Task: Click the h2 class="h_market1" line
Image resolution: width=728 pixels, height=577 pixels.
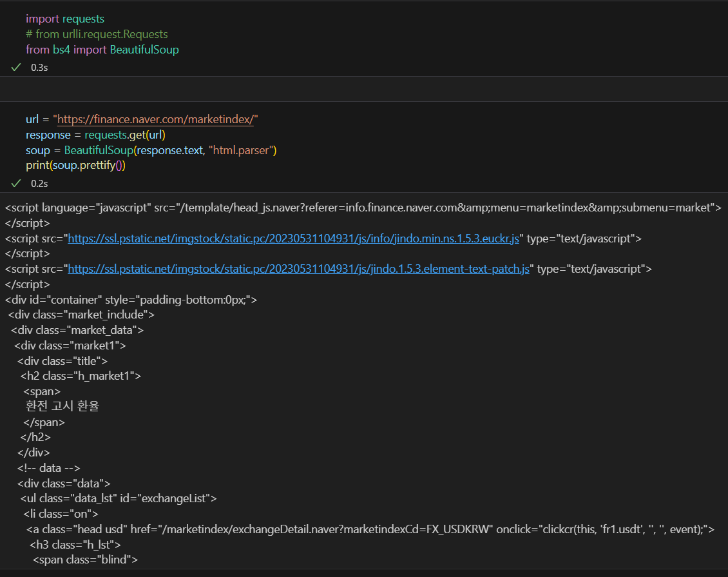Action: (81, 376)
